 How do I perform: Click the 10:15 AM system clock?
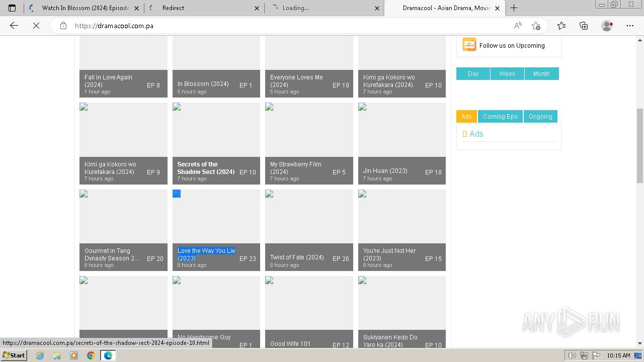pos(618,355)
